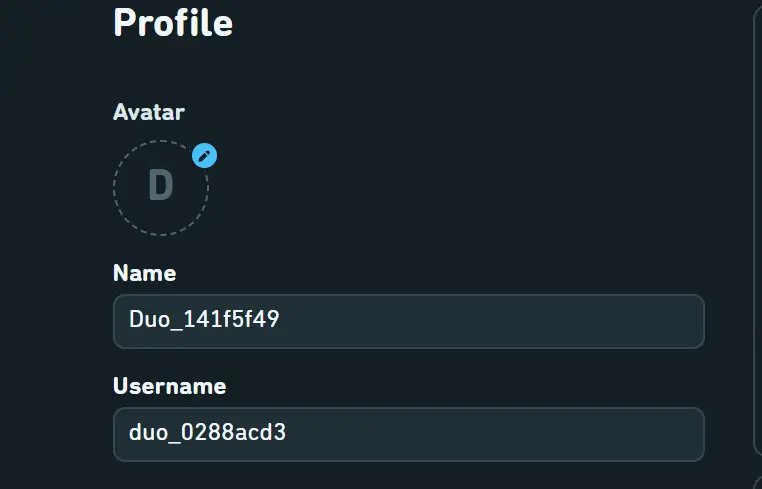Click the Avatar section label
762x489 pixels.
pos(149,112)
